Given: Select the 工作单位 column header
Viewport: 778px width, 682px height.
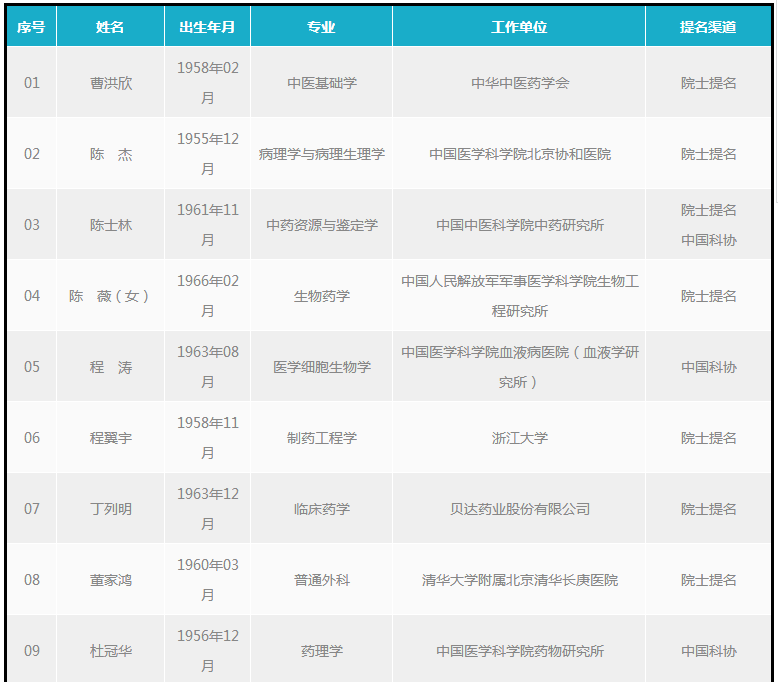Looking at the screenshot, I should click(519, 27).
